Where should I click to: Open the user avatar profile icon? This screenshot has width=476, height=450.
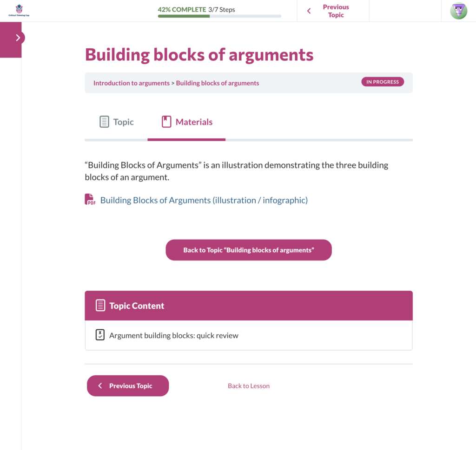coord(458,11)
